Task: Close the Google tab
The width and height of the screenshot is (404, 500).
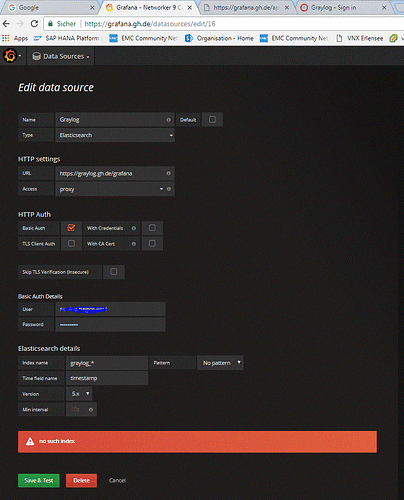Action: click(92, 7)
